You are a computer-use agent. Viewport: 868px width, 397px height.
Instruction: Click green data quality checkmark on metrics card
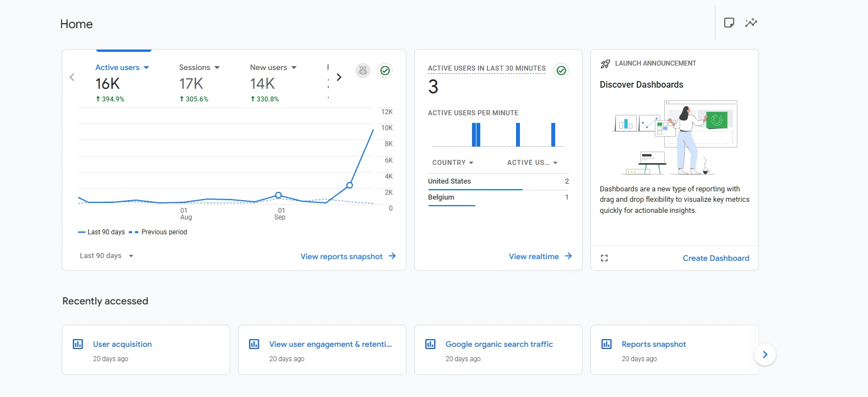coord(385,71)
